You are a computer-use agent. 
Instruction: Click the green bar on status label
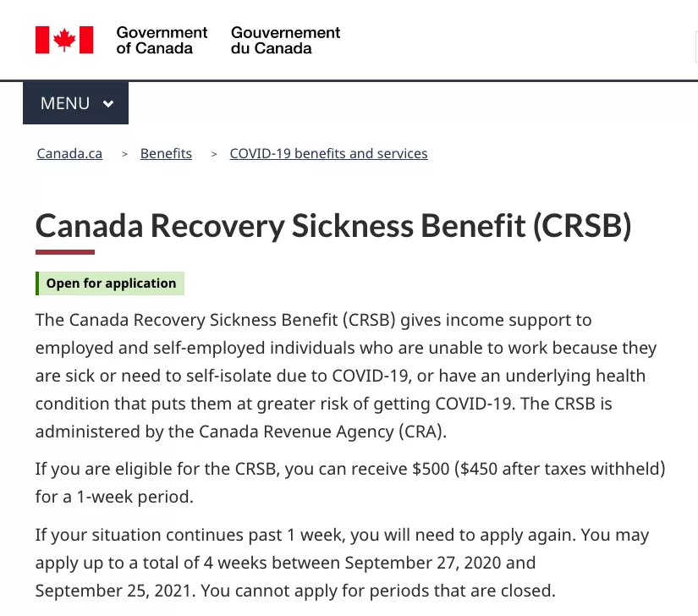click(37, 283)
